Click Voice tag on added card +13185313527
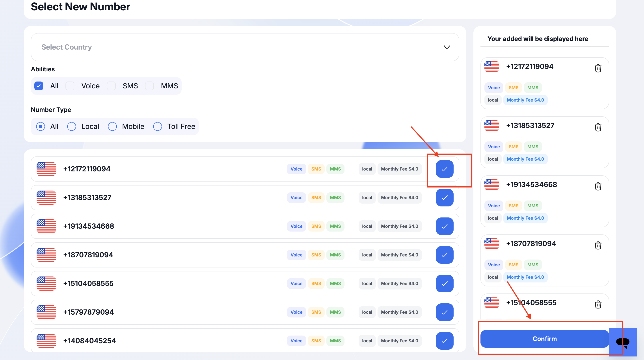The width and height of the screenshot is (644, 360). [494, 147]
